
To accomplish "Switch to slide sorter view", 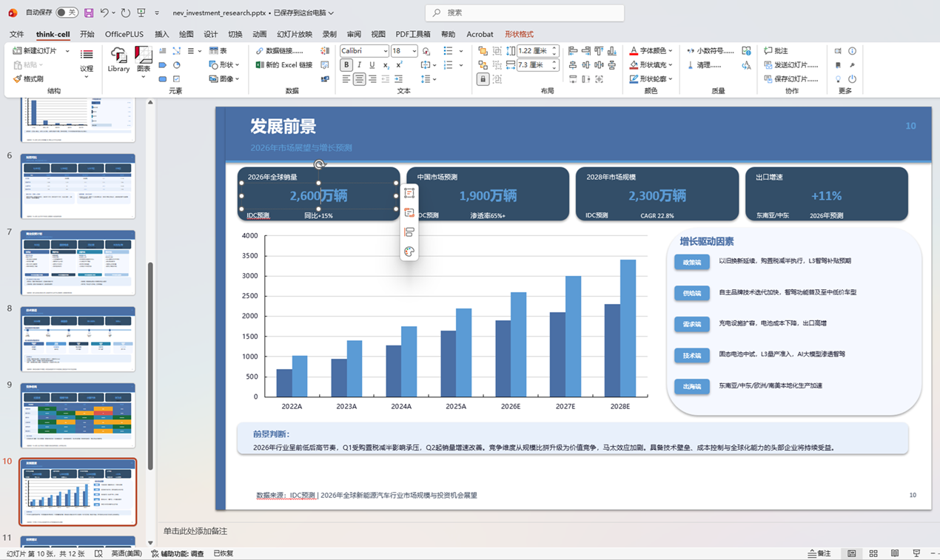I will tap(873, 553).
